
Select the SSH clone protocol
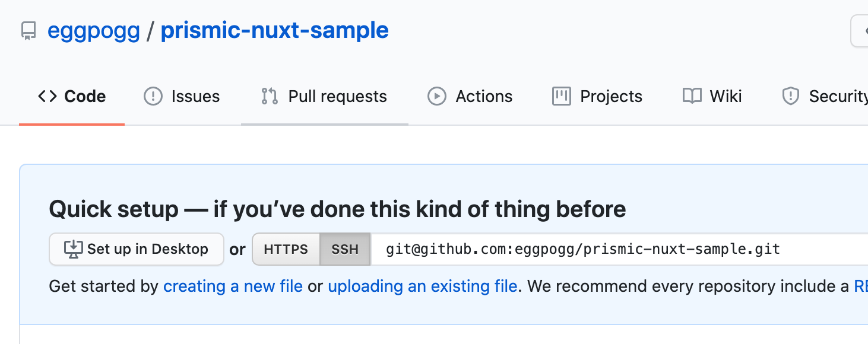[345, 249]
